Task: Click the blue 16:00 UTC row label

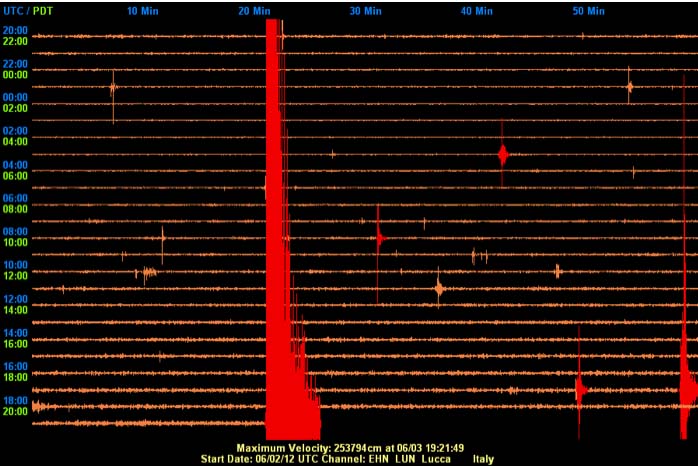Action: (15, 366)
